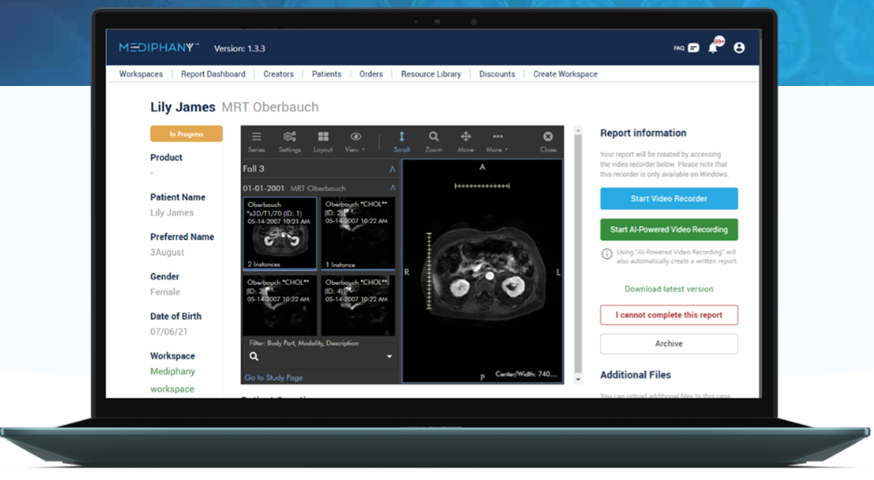Click the Version: 1.3.3 text
Screen dimensions: 874x480
pyautogui.click(x=240, y=49)
